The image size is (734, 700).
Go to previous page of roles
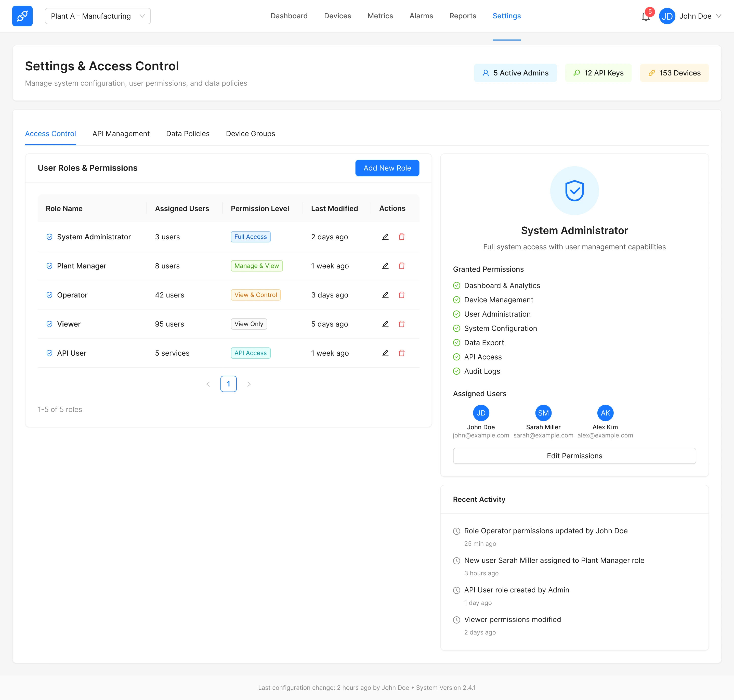point(208,384)
